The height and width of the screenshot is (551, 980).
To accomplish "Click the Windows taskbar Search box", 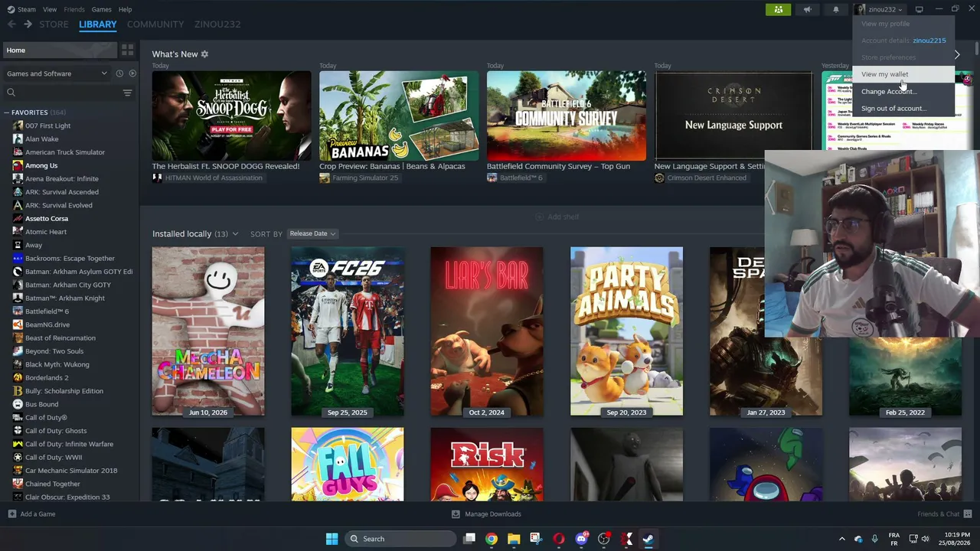I will tap(400, 539).
